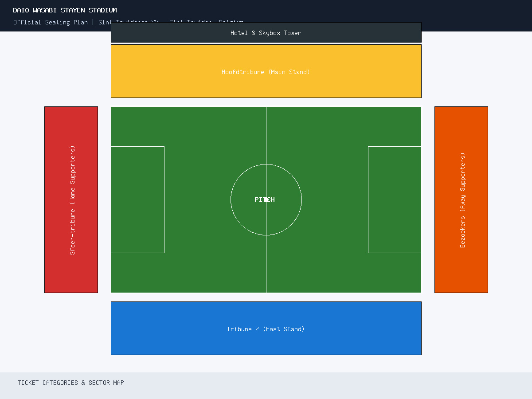Click the Bezoekers (Away Supporters) vertical label
The image size is (532, 399).
463,200
